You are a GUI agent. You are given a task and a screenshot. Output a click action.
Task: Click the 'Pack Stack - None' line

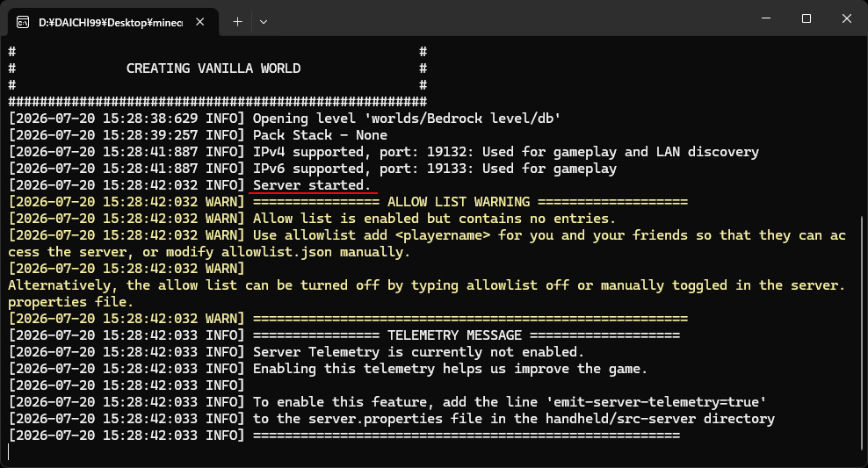coord(198,135)
